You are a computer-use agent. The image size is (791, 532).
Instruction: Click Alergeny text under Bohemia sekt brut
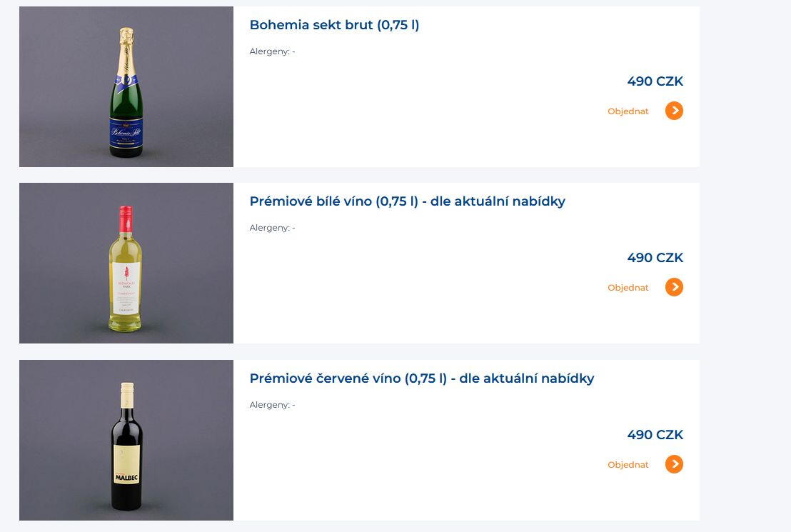272,51
